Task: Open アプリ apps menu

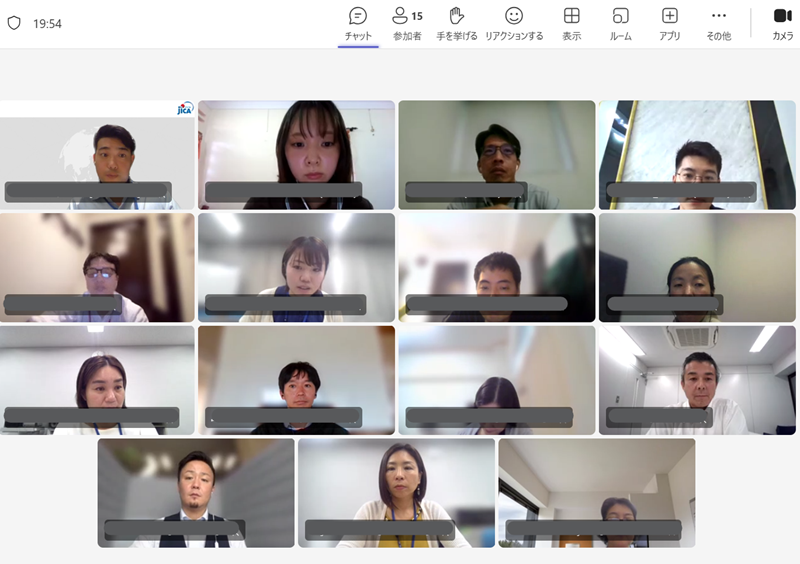Action: [x=669, y=24]
